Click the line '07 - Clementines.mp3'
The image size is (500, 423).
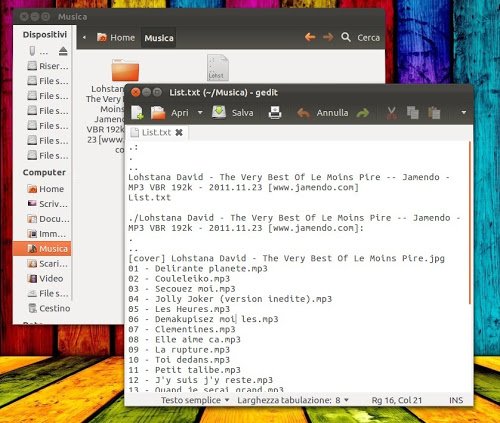tap(182, 329)
